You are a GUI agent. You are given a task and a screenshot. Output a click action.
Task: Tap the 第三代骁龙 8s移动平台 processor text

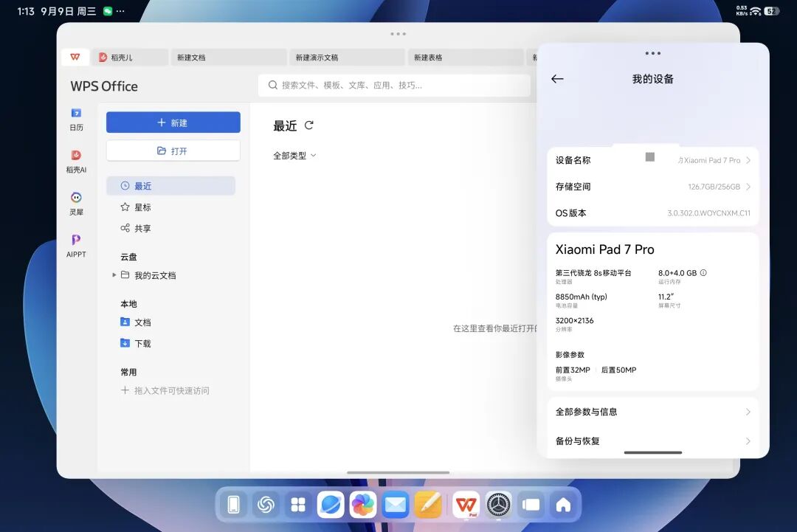click(x=593, y=273)
